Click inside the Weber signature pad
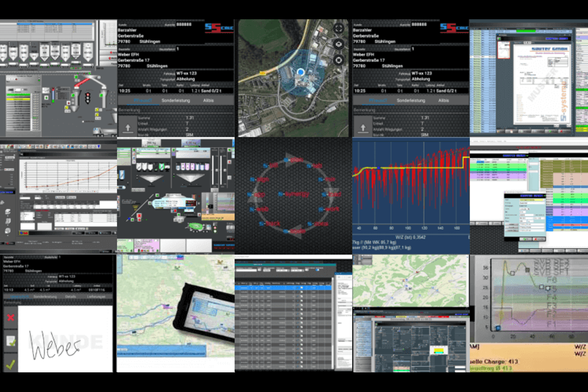The width and height of the screenshot is (588, 392). coord(65,339)
